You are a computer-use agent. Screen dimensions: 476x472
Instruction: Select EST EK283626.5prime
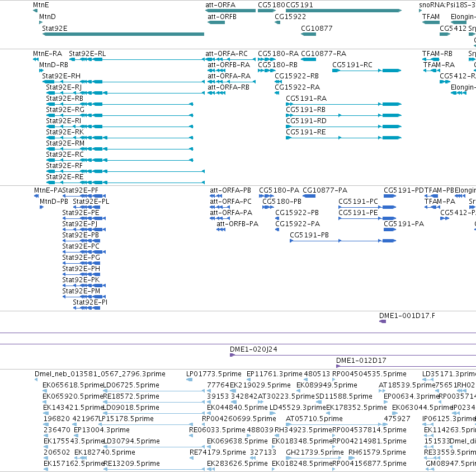[x=211, y=469]
